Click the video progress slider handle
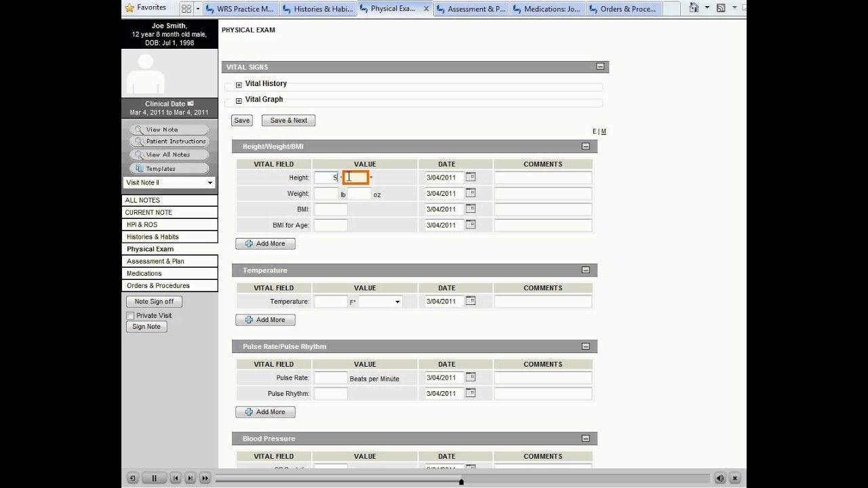Viewport: 868px width, 488px height. [461, 481]
